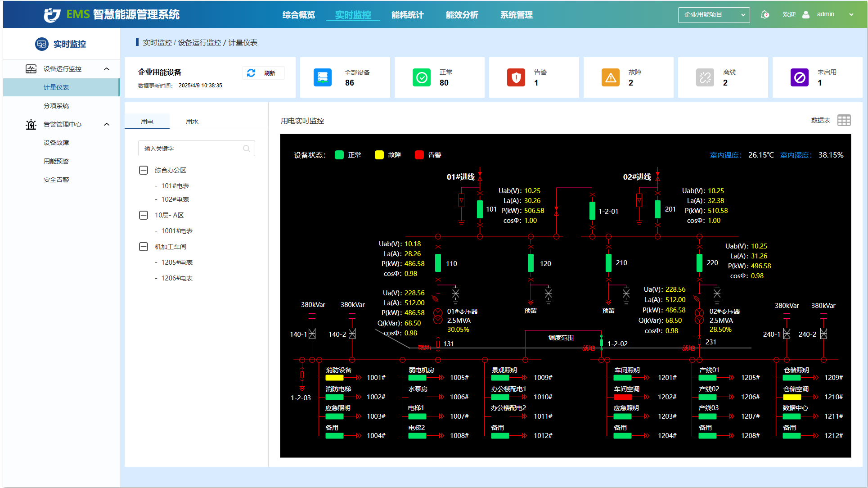Image resolution: width=868 pixels, height=488 pixels.
Task: Click the 告警管理中心 alarm light icon
Action: tap(31, 124)
